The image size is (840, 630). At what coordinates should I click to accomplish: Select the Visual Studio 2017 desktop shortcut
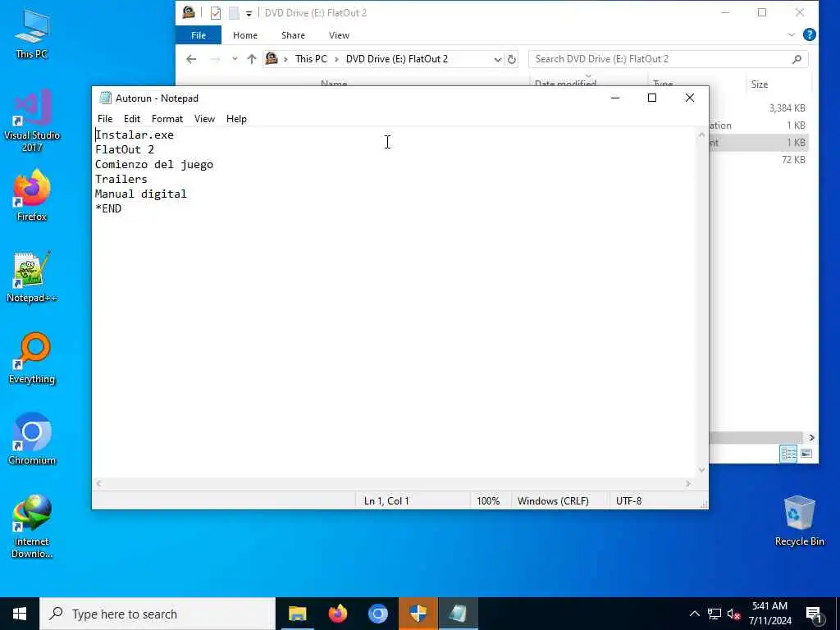click(32, 121)
